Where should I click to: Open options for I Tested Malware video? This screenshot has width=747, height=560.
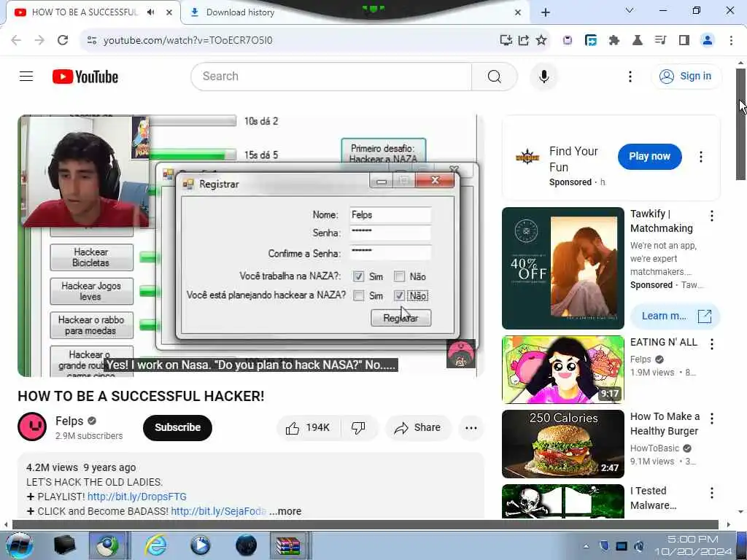click(x=712, y=492)
